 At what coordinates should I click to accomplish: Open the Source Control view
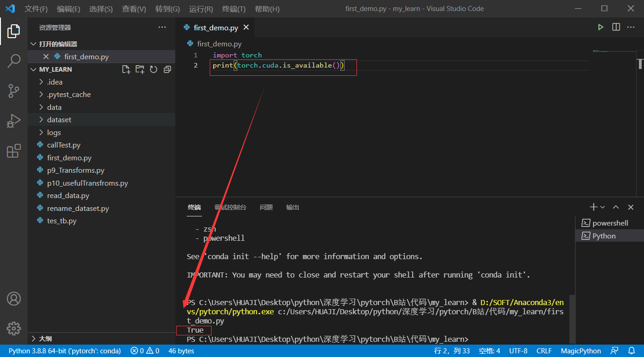(x=14, y=91)
